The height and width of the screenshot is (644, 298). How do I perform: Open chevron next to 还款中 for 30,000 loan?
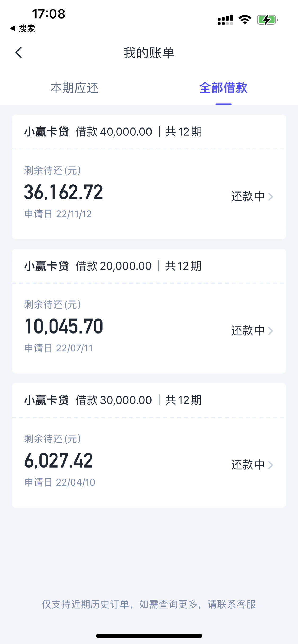[x=270, y=465]
